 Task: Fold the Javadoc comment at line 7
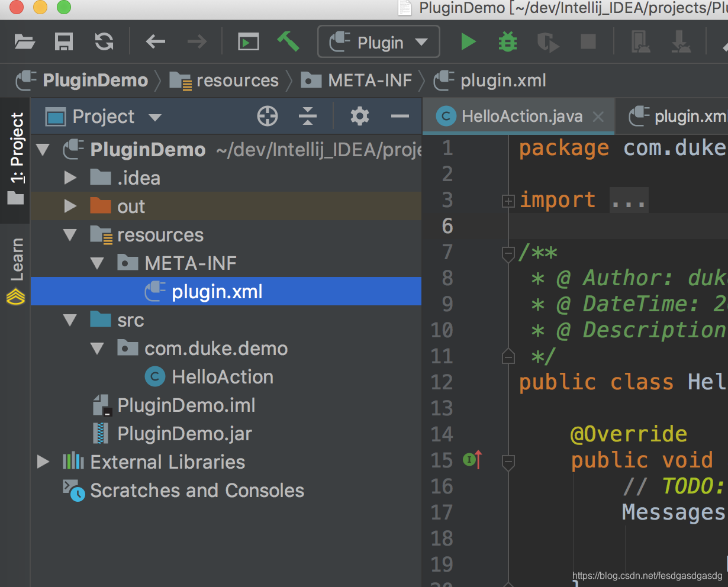pyautogui.click(x=508, y=254)
